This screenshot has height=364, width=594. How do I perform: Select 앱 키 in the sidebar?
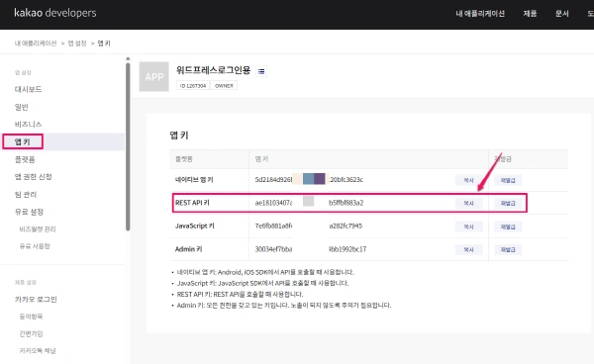click(x=23, y=141)
